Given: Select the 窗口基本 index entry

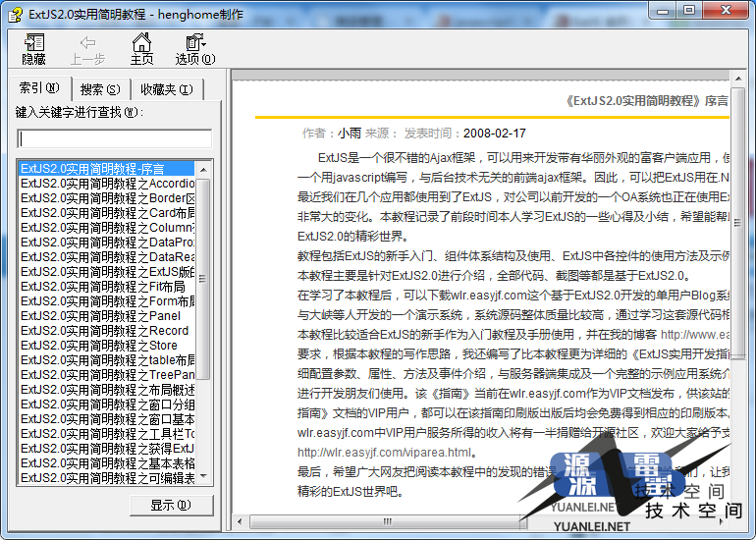Looking at the screenshot, I should tap(107, 419).
